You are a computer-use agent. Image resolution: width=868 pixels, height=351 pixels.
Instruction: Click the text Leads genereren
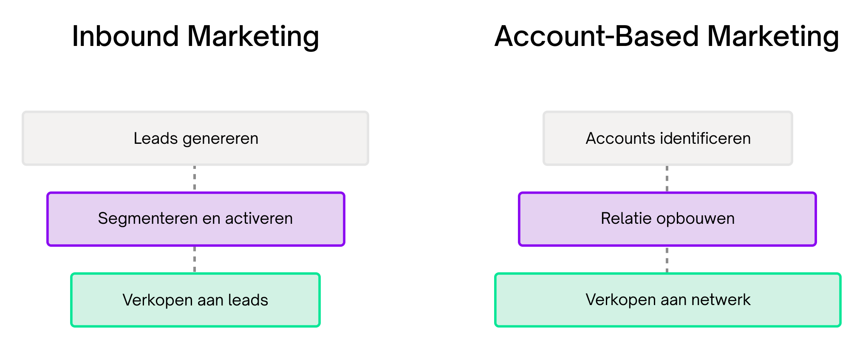pos(196,139)
